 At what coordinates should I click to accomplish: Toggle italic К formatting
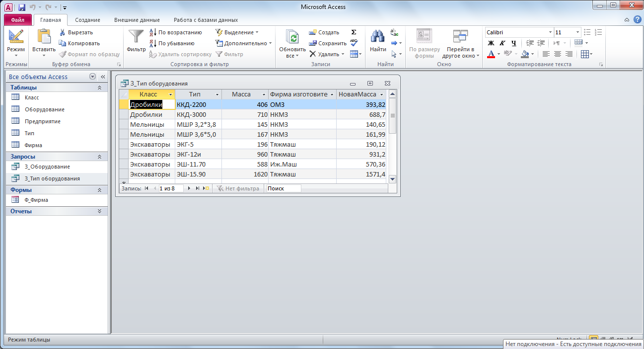pyautogui.click(x=502, y=43)
